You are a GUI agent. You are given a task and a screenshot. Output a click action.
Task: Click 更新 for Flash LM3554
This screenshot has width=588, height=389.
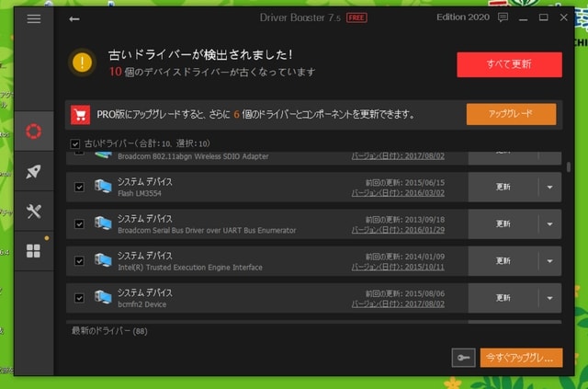click(503, 187)
